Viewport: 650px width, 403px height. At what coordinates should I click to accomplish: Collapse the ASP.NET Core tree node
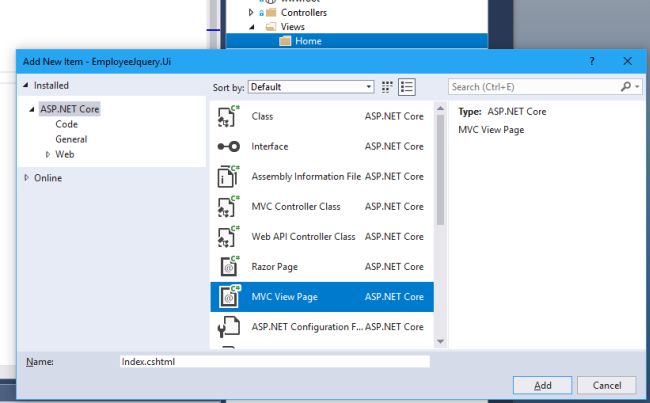[32, 109]
